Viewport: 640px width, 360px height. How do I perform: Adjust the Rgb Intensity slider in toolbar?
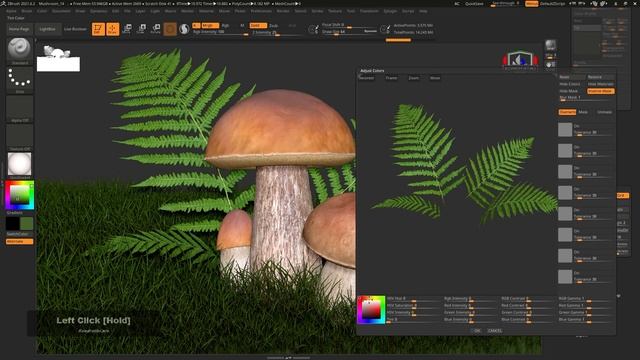click(x=220, y=33)
